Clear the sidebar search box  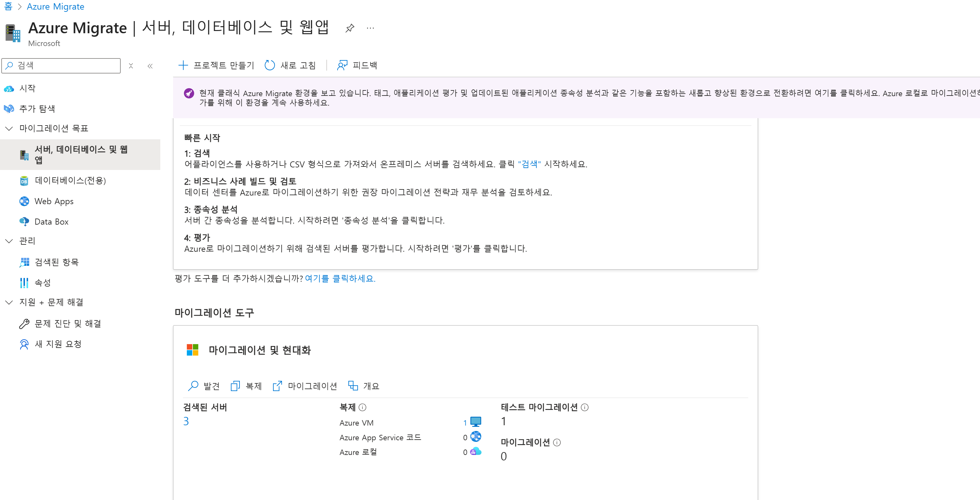click(131, 66)
